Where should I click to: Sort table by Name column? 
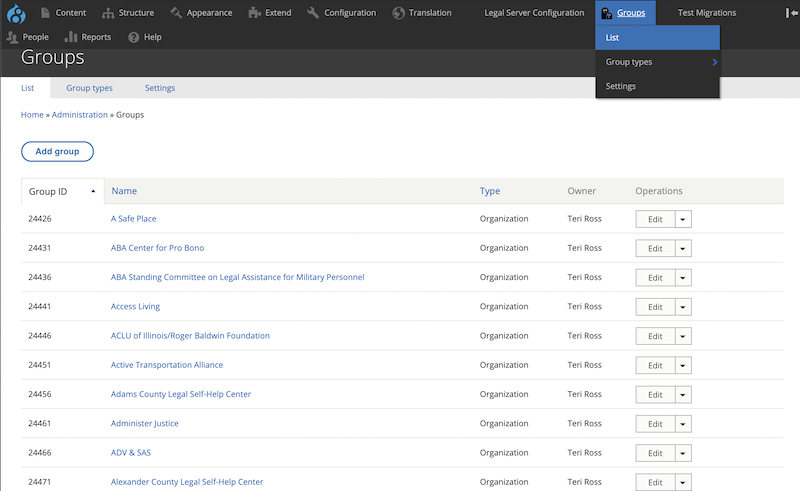click(x=124, y=191)
